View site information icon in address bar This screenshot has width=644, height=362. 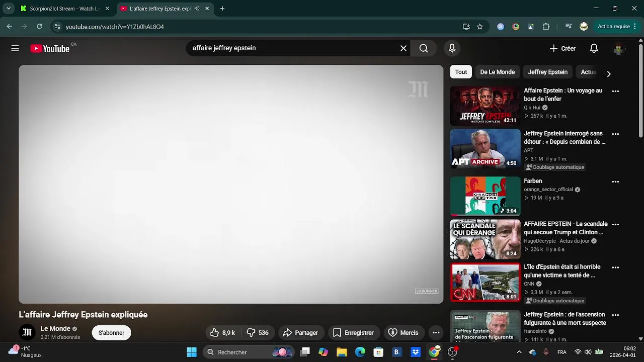pyautogui.click(x=57, y=27)
